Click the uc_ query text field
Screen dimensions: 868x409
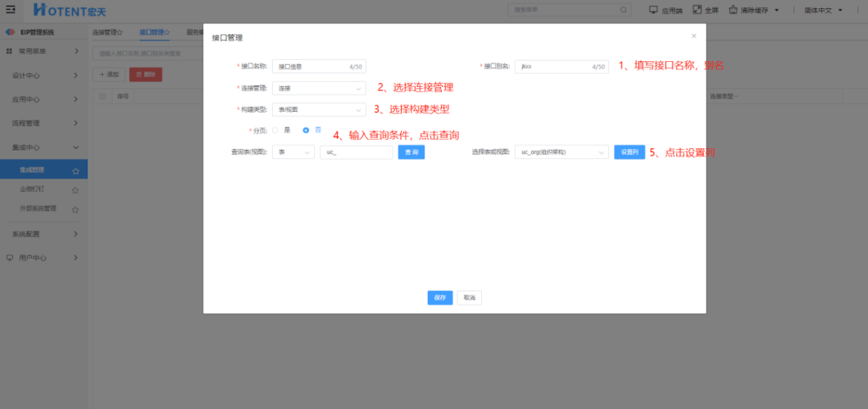357,152
